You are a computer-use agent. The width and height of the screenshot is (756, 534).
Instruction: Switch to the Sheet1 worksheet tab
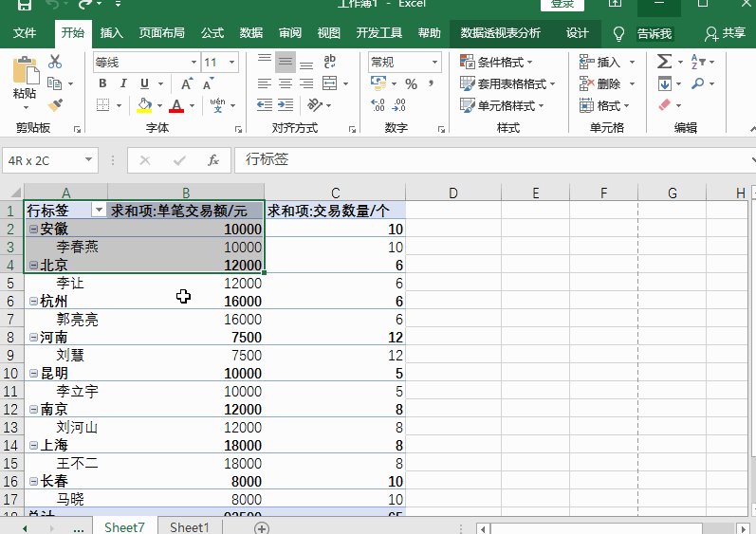(189, 527)
